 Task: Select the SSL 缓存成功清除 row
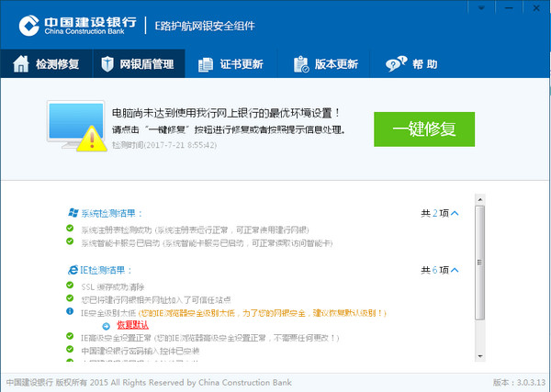[x=113, y=287]
